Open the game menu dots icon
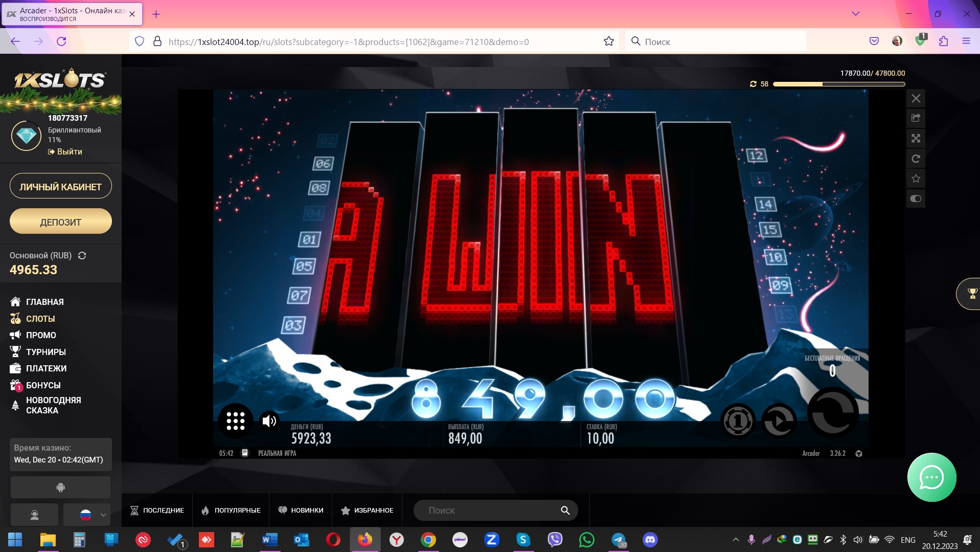Viewport: 980px width, 552px height. [x=236, y=421]
